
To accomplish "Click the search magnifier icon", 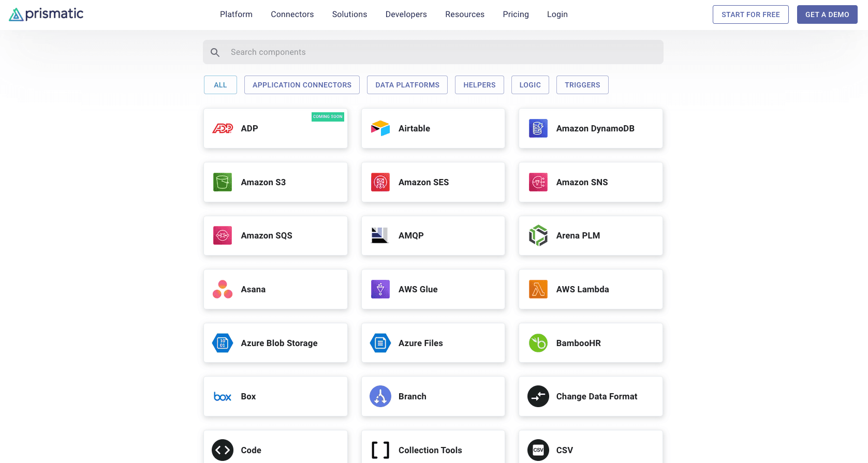I will coord(215,52).
